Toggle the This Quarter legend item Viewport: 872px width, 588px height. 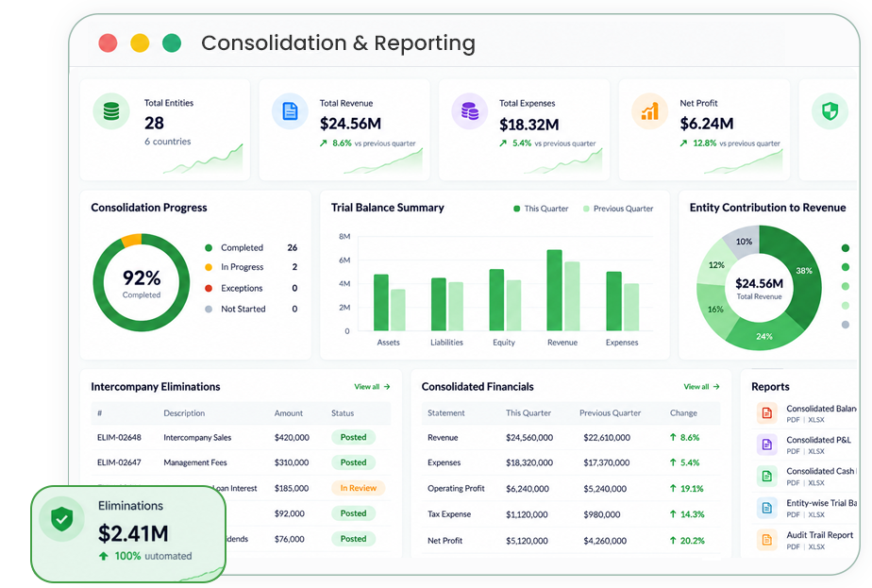(541, 209)
